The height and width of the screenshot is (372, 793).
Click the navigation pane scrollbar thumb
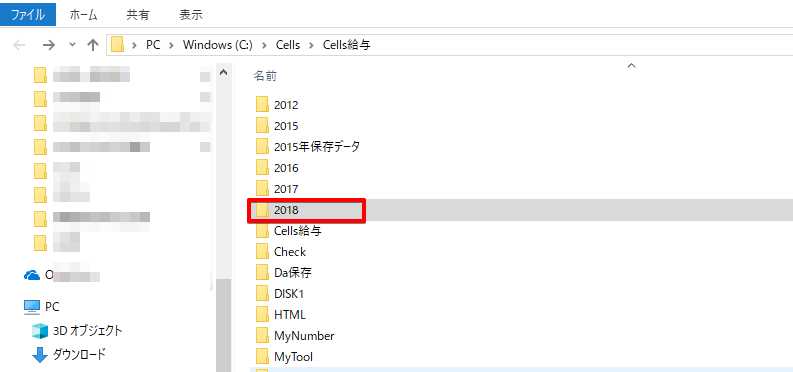[x=223, y=326]
